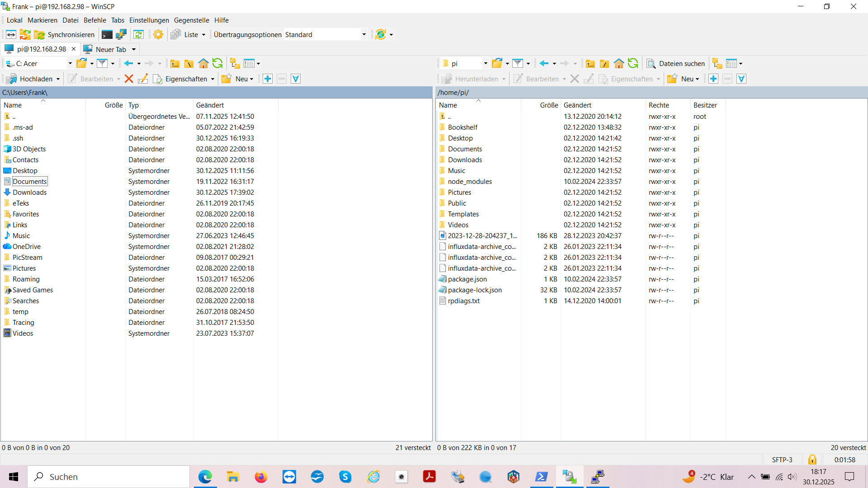The image size is (868, 488).
Task: Open remote parent directory icon
Action: click(590, 64)
